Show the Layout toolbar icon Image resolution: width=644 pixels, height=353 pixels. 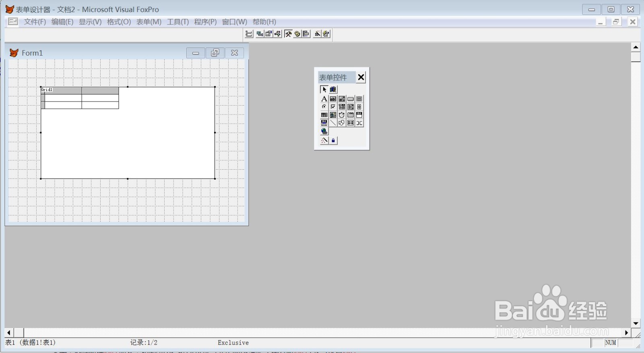[x=306, y=34]
